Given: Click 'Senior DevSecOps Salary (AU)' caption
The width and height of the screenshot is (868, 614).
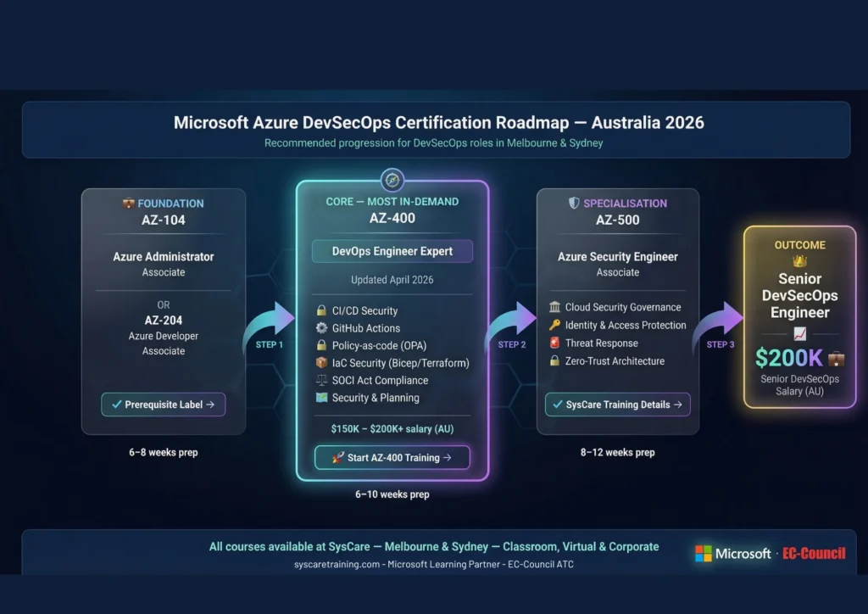Looking at the screenshot, I should (799, 385).
